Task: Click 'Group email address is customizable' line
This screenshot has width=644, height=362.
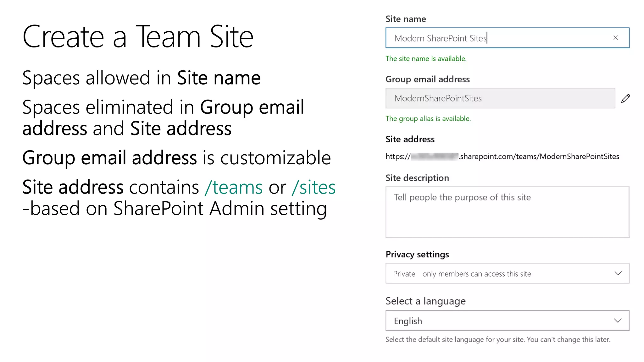Action: point(176,157)
